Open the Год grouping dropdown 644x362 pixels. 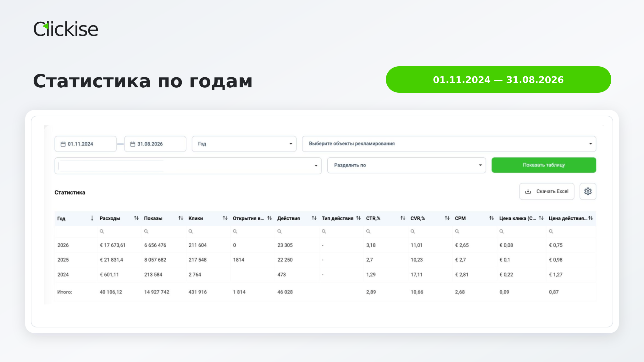pos(244,144)
